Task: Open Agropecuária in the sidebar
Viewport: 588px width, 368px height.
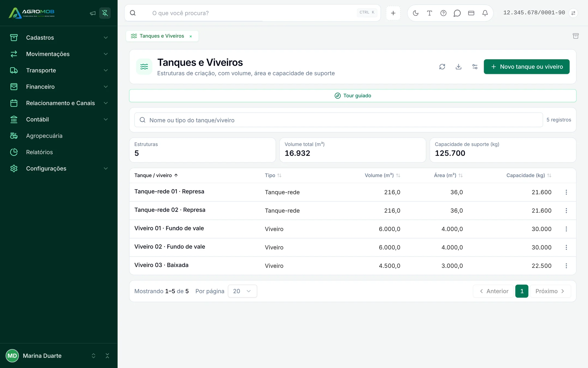Action: click(59, 136)
